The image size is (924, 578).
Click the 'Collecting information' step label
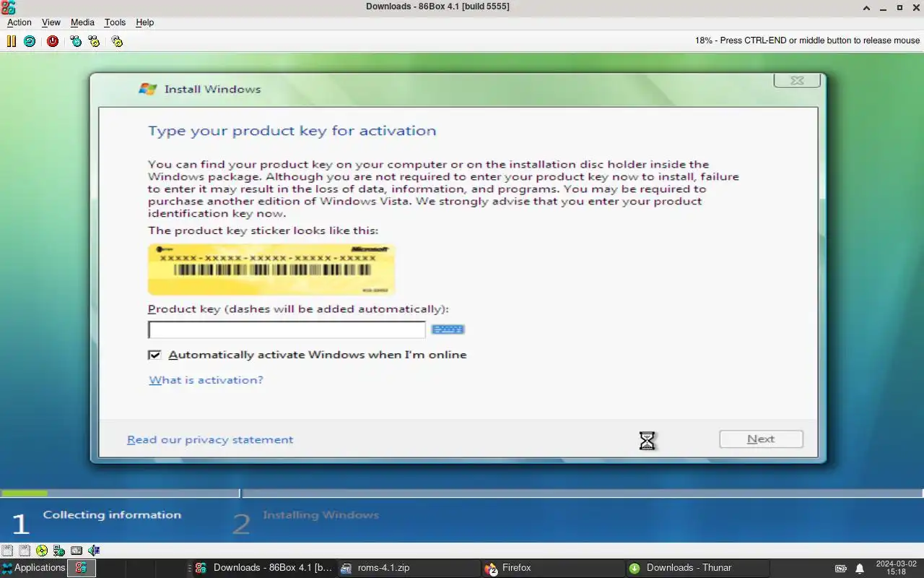click(112, 515)
